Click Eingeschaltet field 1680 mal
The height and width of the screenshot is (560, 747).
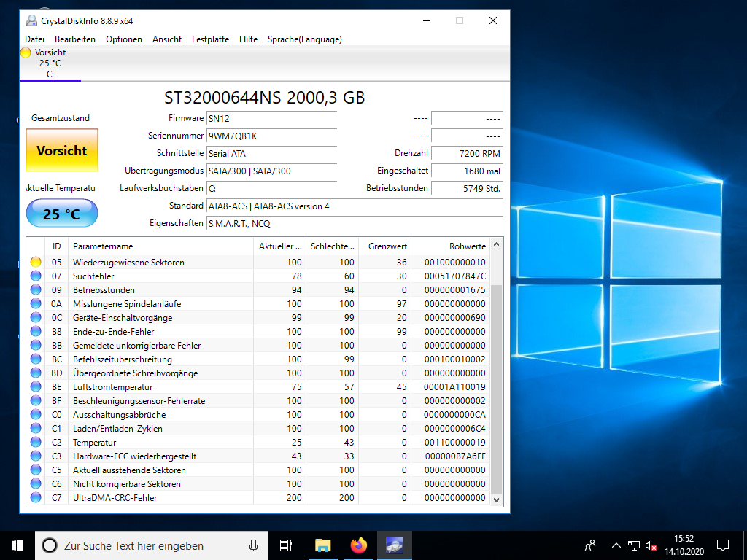pos(467,171)
